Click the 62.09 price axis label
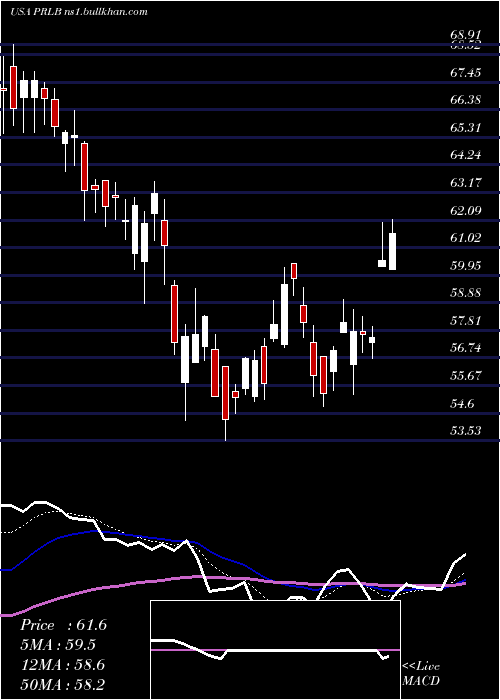This screenshot has width=500, height=700. coord(467,210)
